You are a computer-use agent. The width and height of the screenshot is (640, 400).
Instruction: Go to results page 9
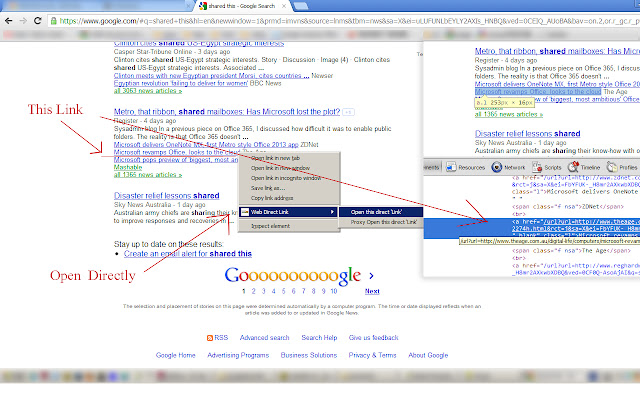click(x=323, y=291)
